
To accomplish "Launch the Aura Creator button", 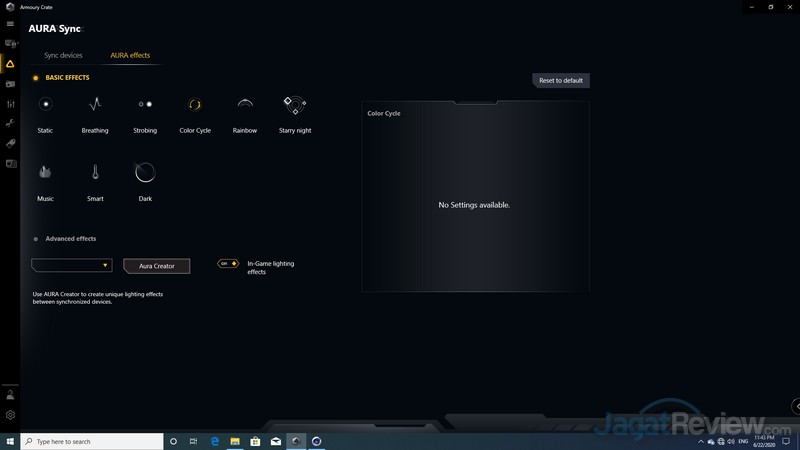I will coord(156,266).
